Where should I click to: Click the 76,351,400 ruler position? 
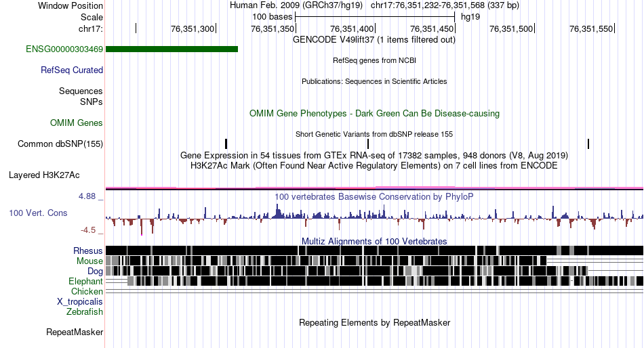pos(352,28)
